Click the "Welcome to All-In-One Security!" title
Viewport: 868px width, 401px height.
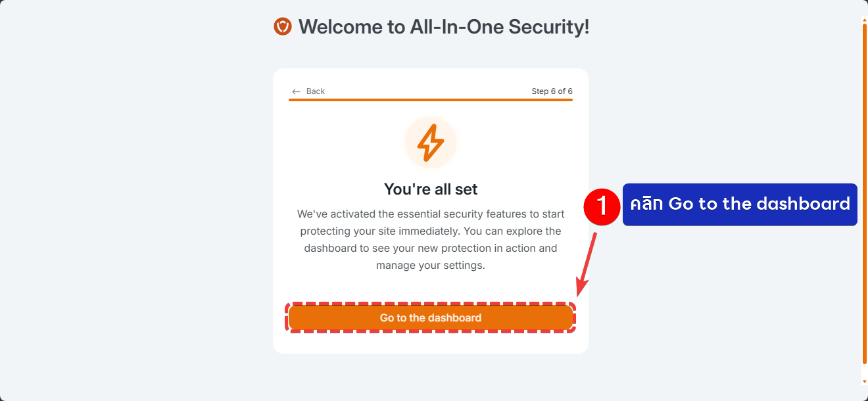click(x=444, y=27)
